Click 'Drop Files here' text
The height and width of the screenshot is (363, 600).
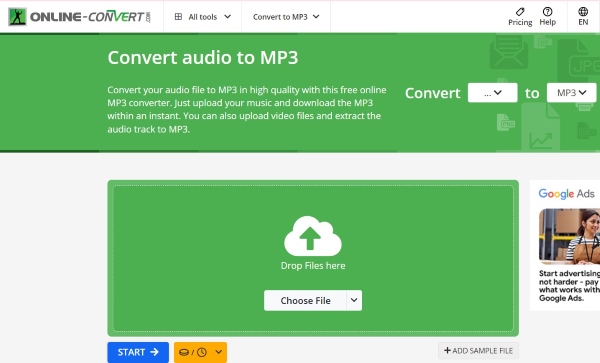[x=313, y=265]
